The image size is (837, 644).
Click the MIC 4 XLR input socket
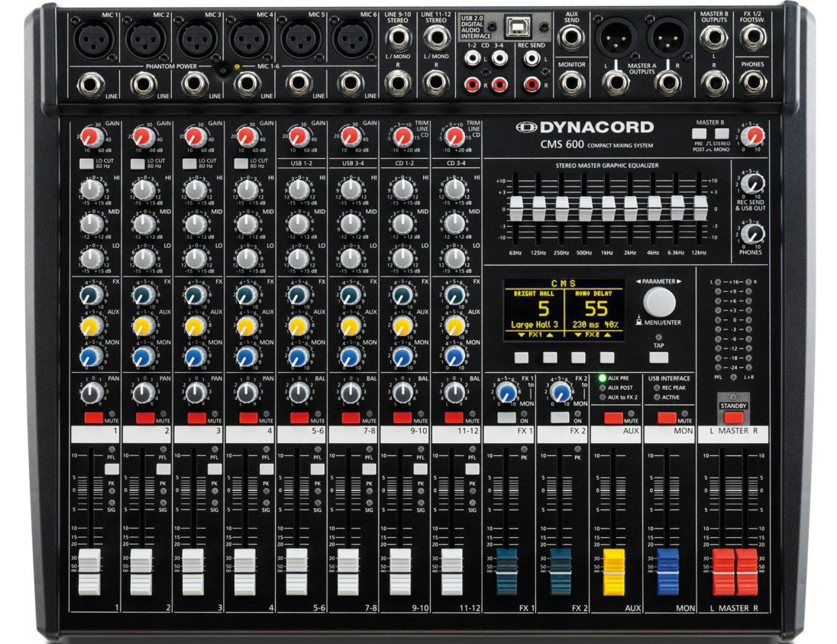[x=249, y=39]
